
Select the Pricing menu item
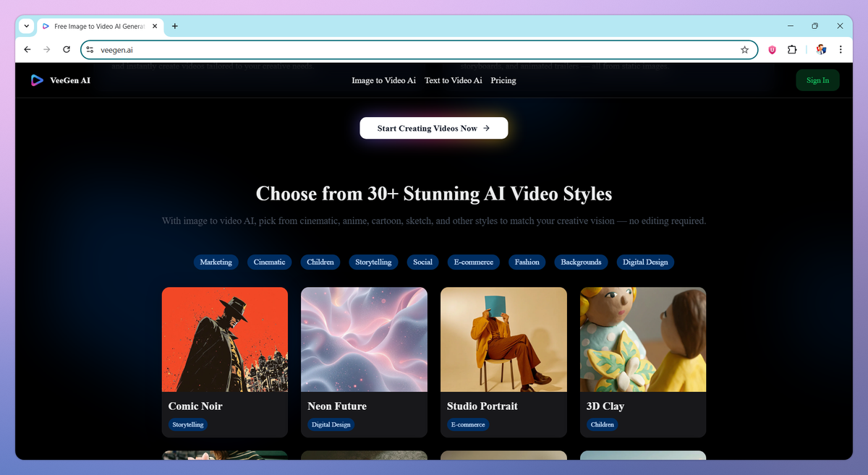(503, 80)
